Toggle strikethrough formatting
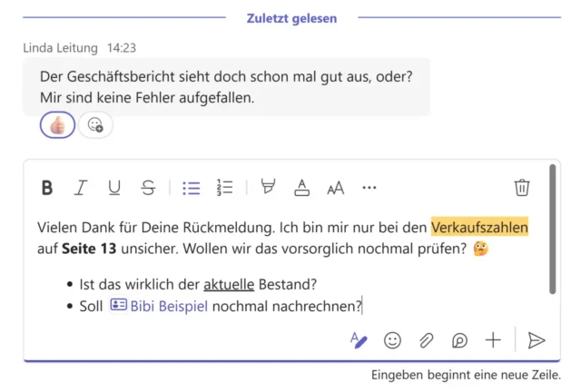 tap(148, 188)
